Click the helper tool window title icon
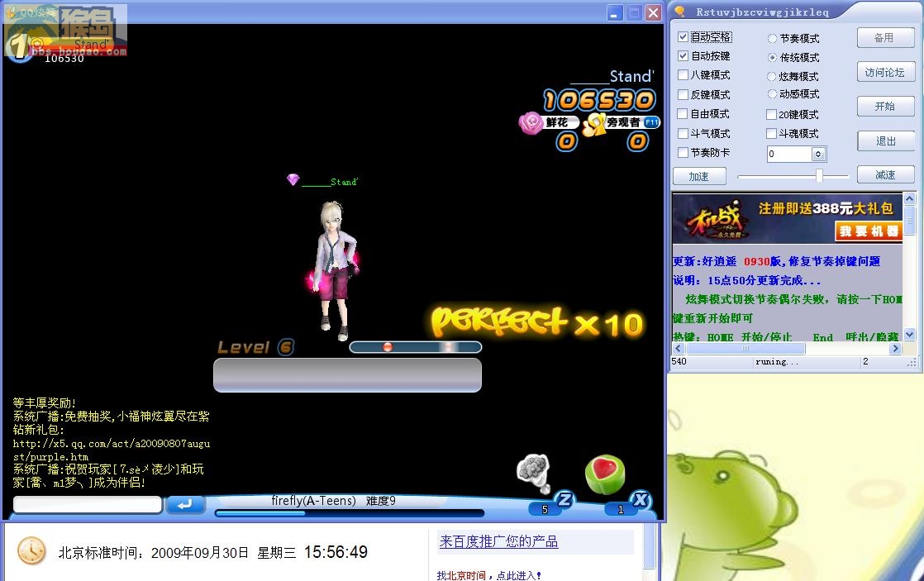924x581 pixels. [679, 12]
